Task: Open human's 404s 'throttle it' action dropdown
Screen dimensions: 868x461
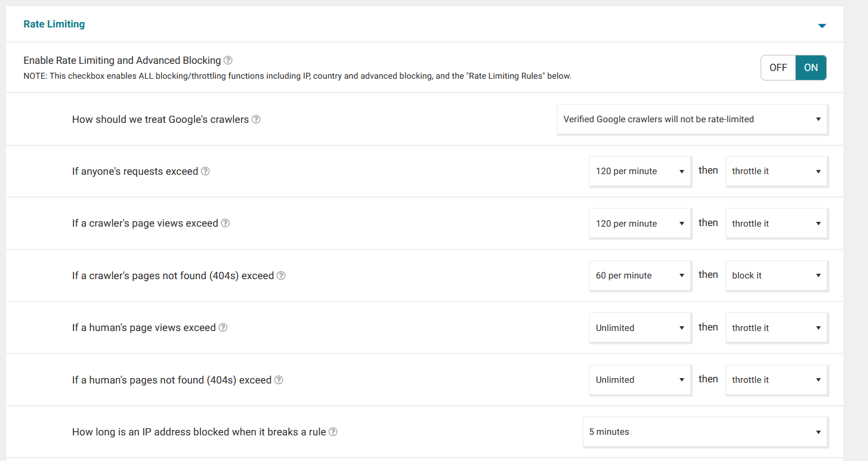Action: click(x=776, y=380)
